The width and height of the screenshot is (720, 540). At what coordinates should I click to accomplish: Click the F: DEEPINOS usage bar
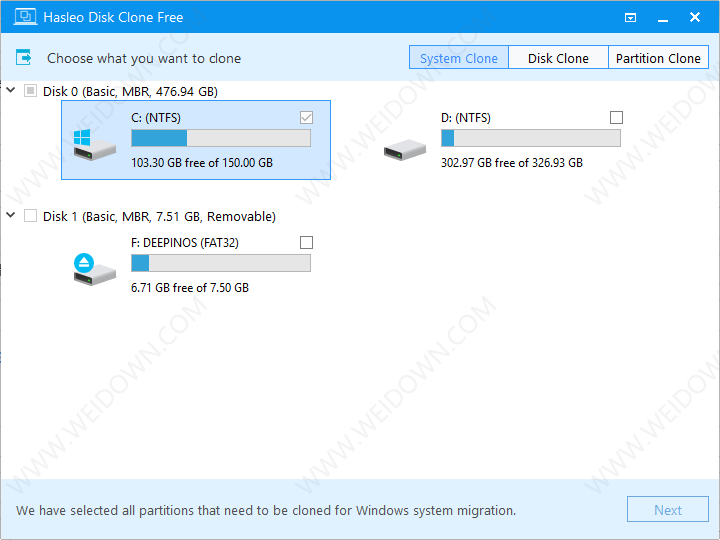(x=221, y=263)
